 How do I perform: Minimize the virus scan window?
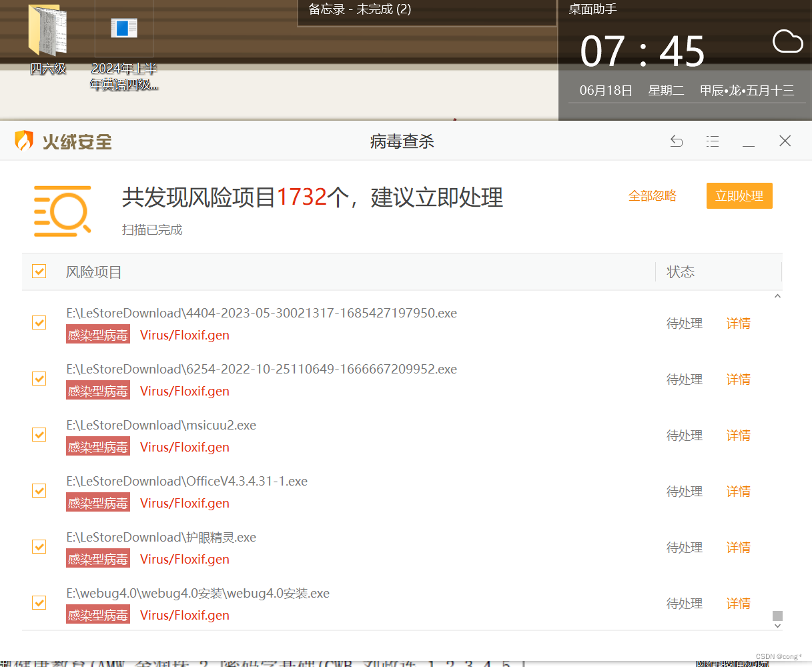749,141
